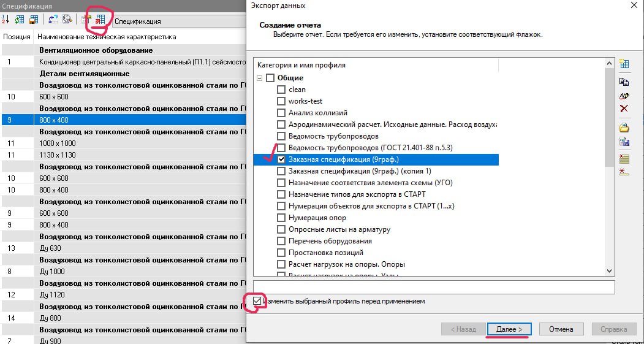Click the 'Отмена' button

(561, 329)
